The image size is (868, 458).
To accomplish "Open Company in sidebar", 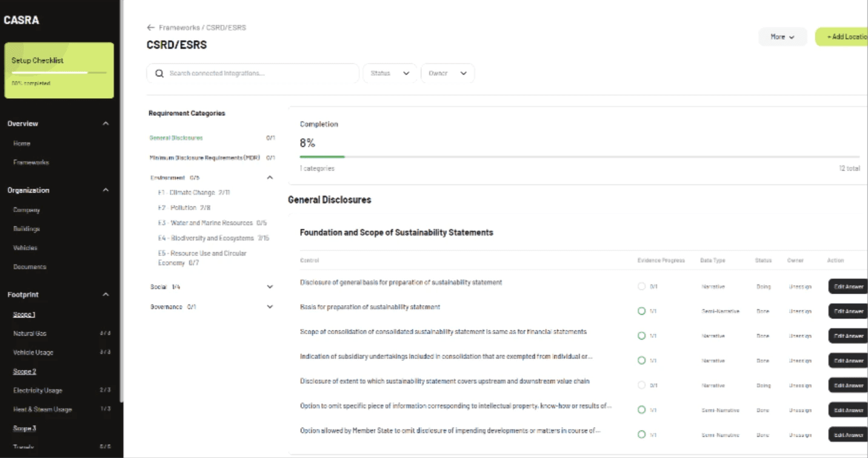I will (x=27, y=210).
